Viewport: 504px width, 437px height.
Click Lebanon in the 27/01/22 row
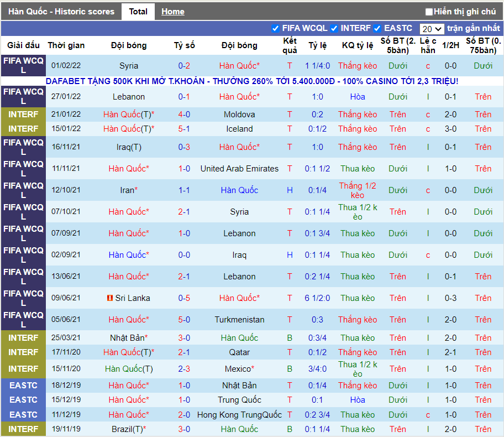[129, 97]
